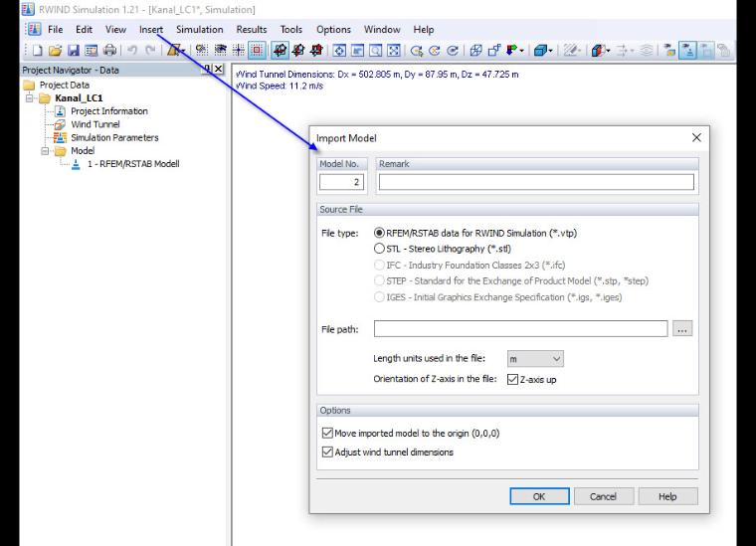
Task: Click the red and blue cube icon
Action: [x=599, y=50]
